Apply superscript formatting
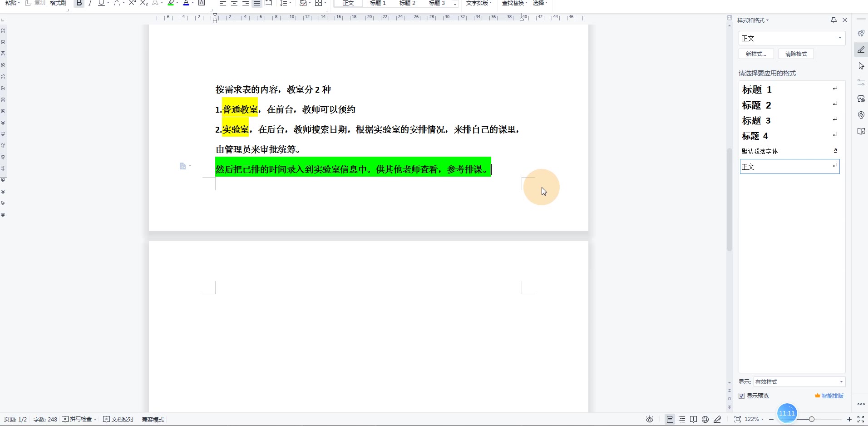Image resolution: width=868 pixels, height=426 pixels. click(x=133, y=3)
